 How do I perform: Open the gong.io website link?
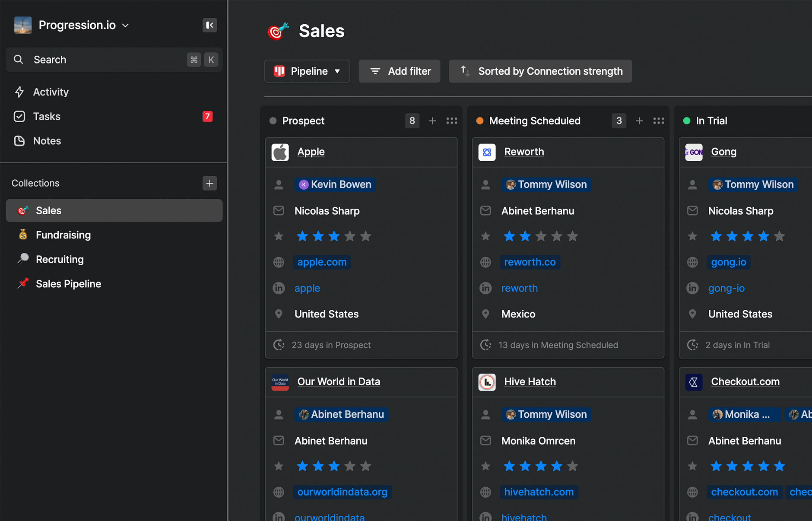coord(729,262)
